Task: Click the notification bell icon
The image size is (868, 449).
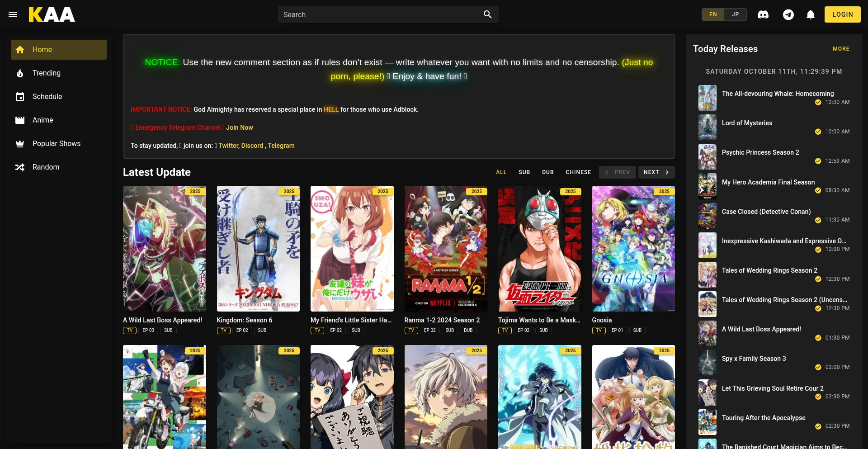Action: pyautogui.click(x=811, y=14)
